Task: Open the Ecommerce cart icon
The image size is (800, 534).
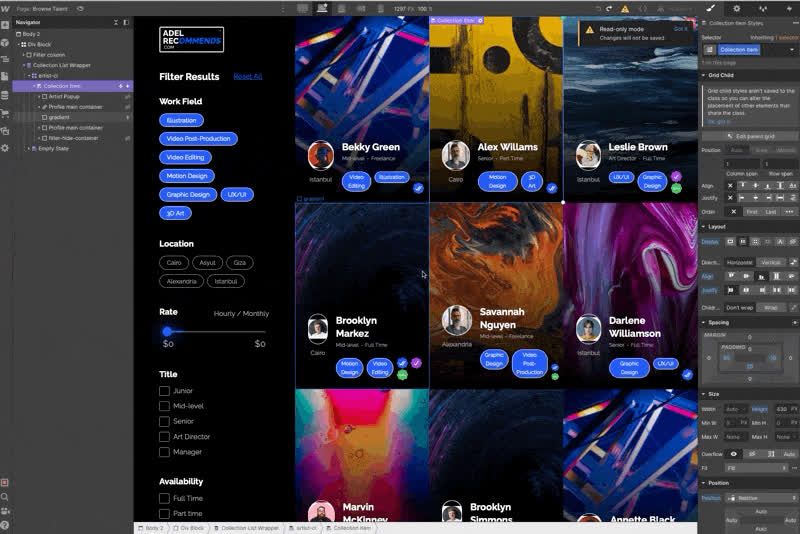Action: (6, 112)
